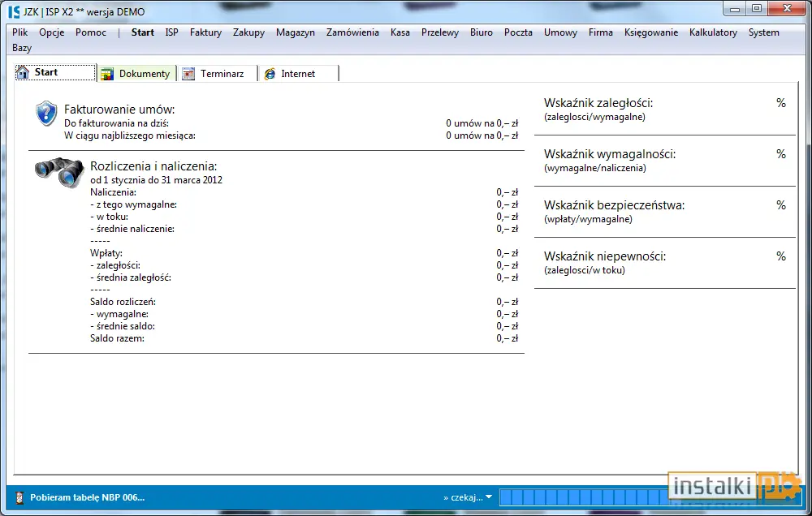
Task: Click the Do fakturowania na dziś row
Action: coord(291,123)
